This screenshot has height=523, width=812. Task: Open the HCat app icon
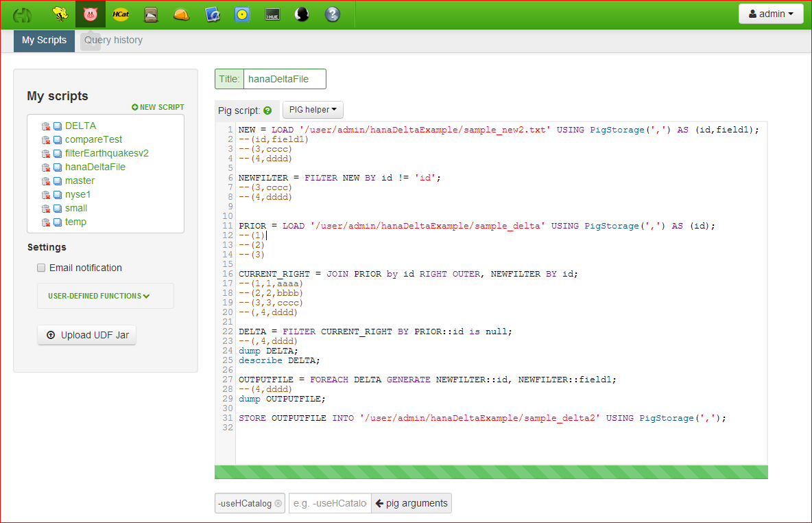(x=121, y=14)
